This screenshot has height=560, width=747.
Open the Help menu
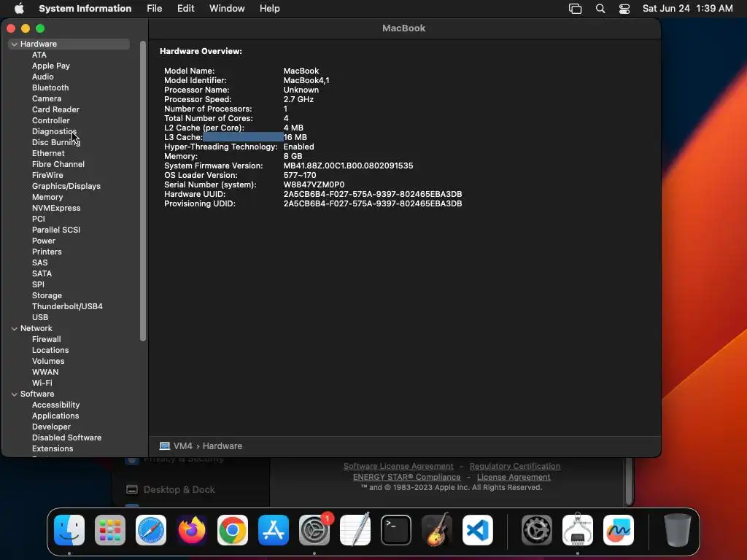(x=270, y=9)
